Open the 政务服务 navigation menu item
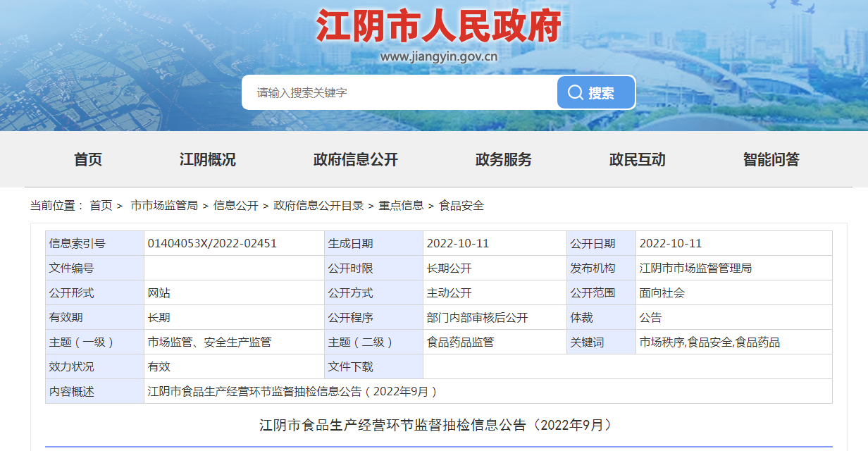 pyautogui.click(x=504, y=160)
